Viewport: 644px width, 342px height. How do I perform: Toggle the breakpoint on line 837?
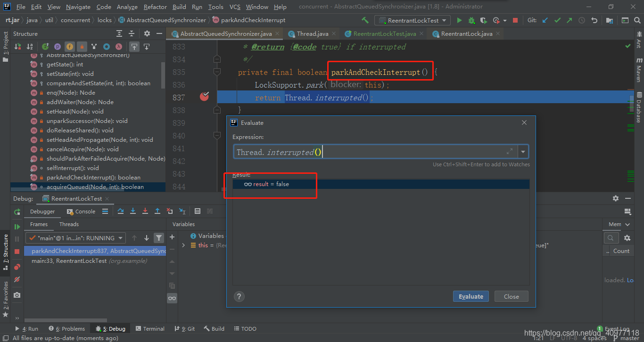(x=204, y=97)
